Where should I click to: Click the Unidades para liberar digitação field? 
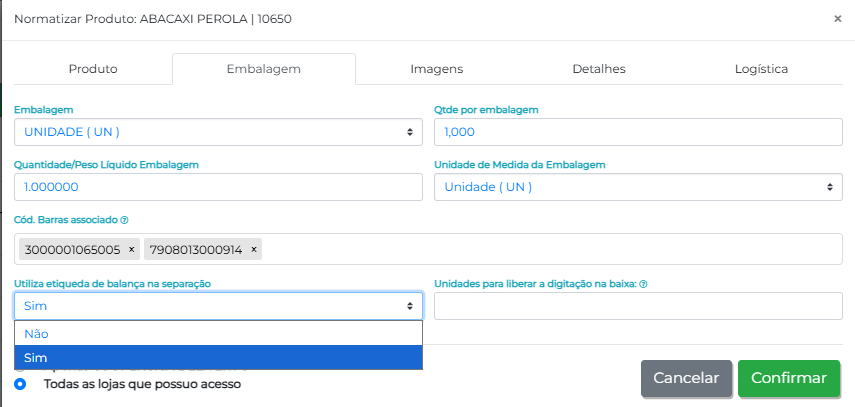coord(638,306)
